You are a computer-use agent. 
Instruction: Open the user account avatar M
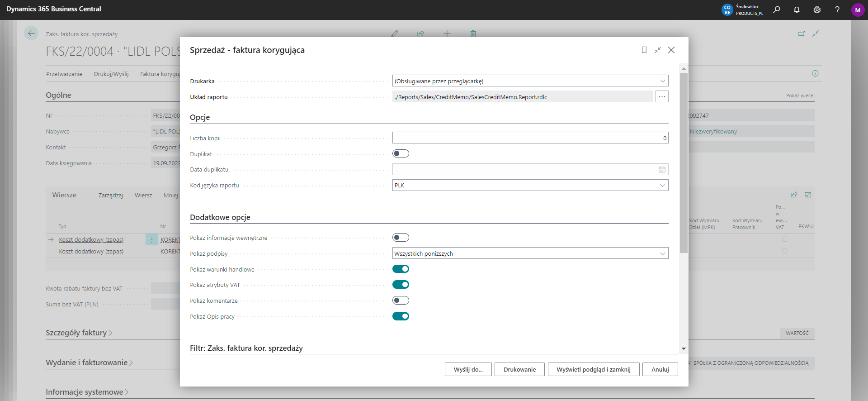tap(858, 10)
